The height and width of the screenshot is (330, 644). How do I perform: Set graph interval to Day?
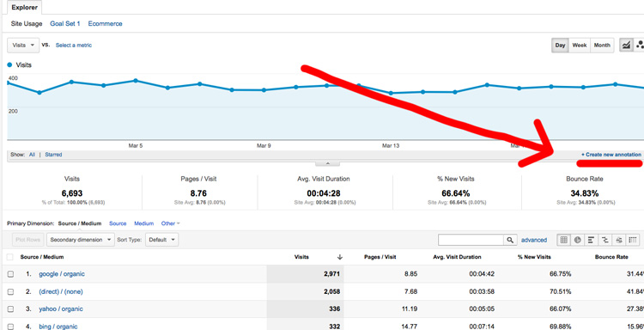click(x=560, y=46)
